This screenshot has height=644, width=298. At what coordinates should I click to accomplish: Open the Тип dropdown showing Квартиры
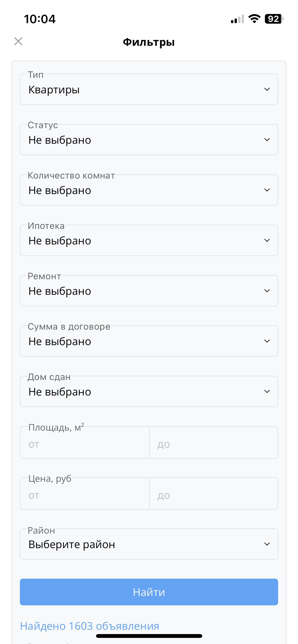point(149,89)
